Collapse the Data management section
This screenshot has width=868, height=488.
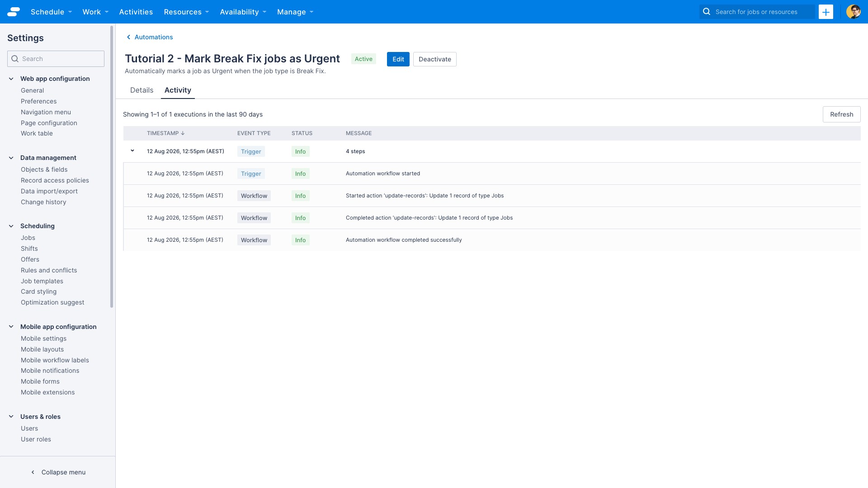(x=11, y=158)
